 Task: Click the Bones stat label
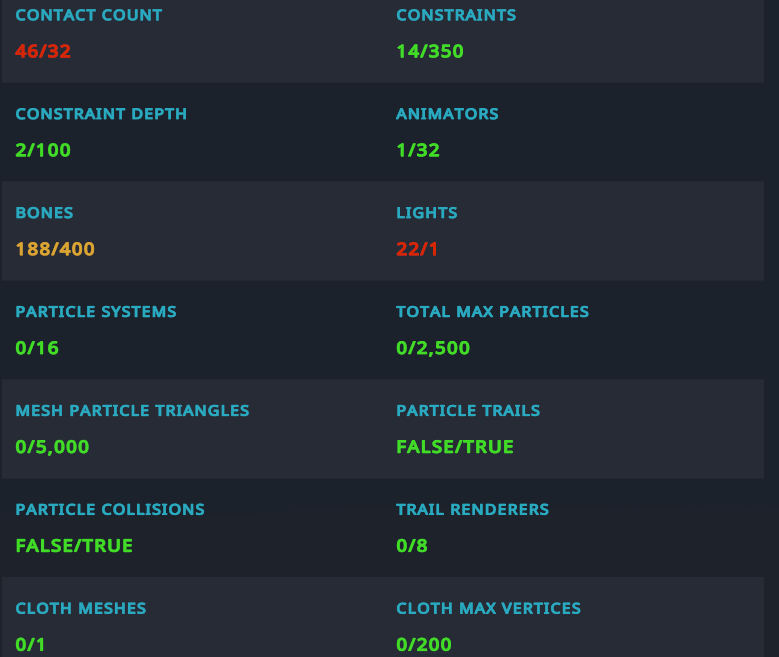click(x=44, y=213)
